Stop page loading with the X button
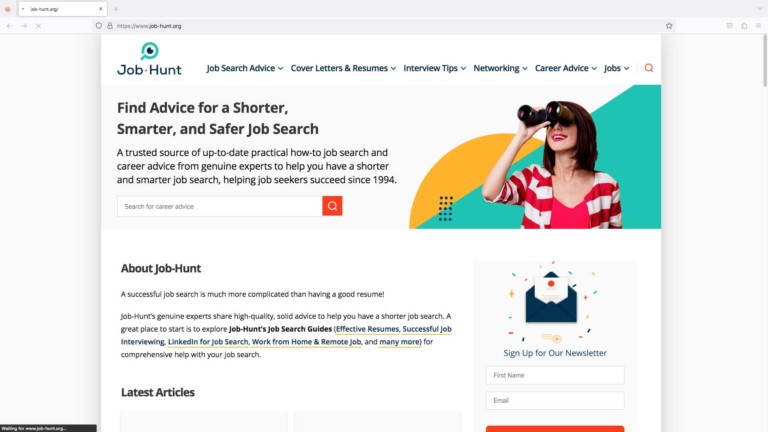This screenshot has height=432, width=768. pos(38,26)
